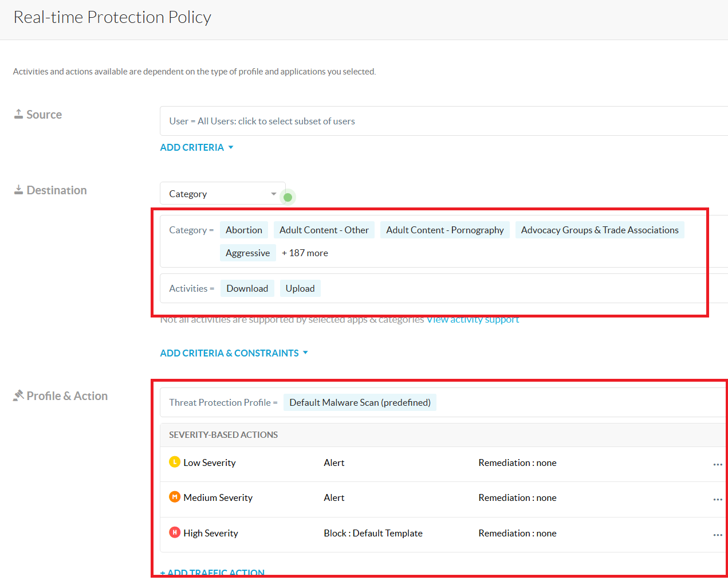
Task: Click the High Severity red icon
Action: 175,532
